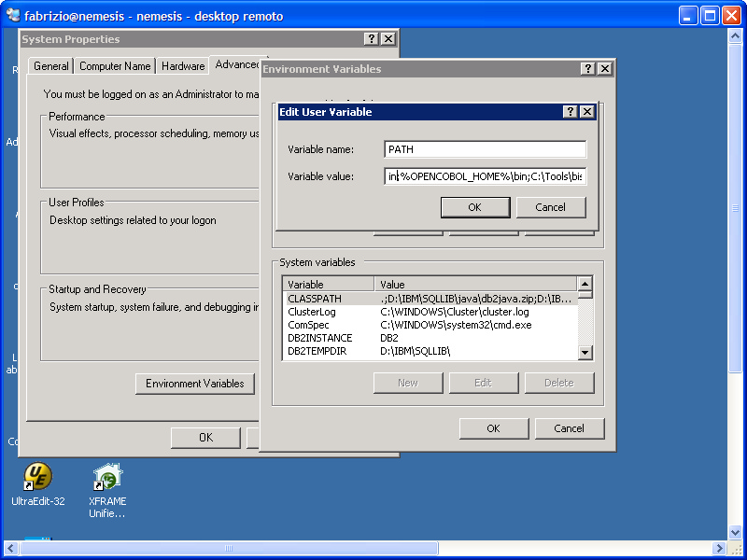The height and width of the screenshot is (560, 747).
Task: Click into the Variable name field
Action: coord(485,149)
